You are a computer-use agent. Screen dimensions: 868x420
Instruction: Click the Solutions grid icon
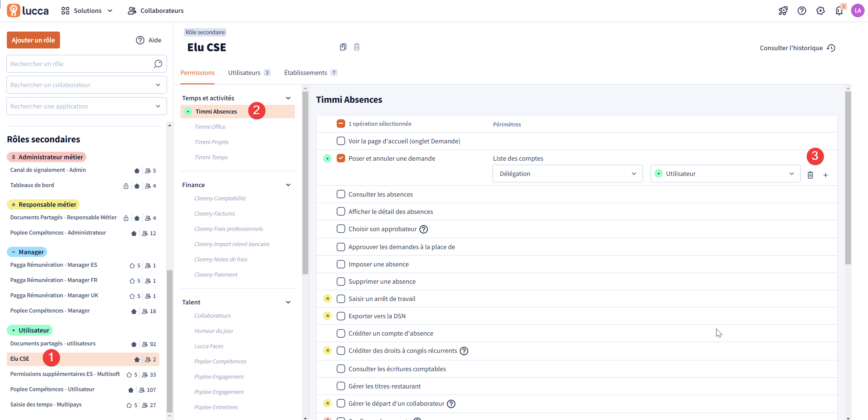tap(65, 11)
